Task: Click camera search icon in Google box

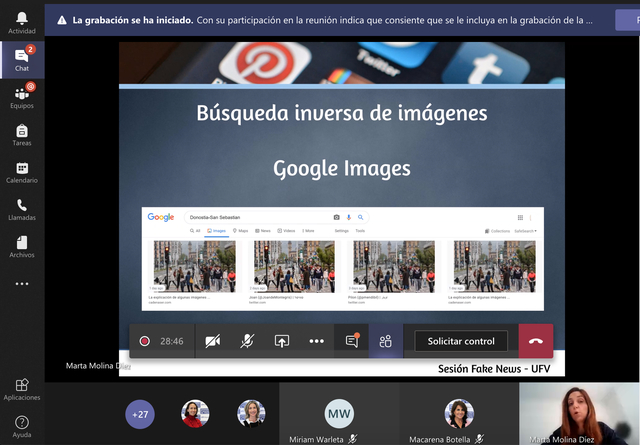Action: pyautogui.click(x=336, y=217)
